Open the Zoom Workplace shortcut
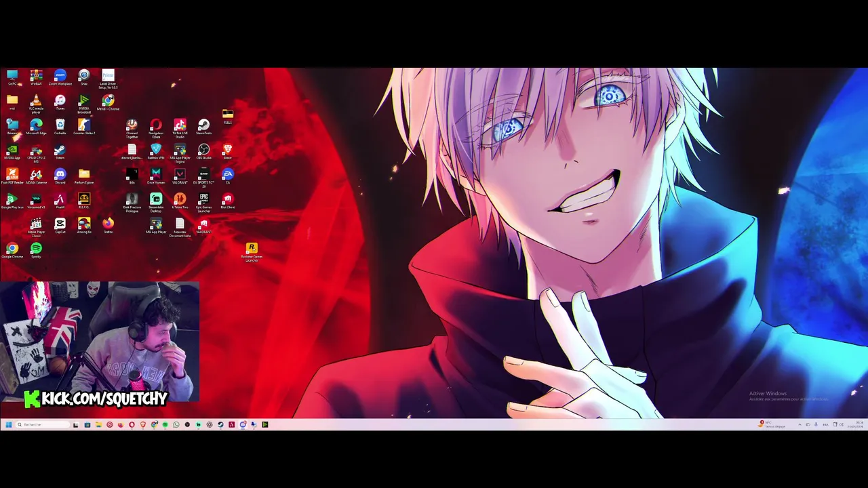 pos(60,77)
